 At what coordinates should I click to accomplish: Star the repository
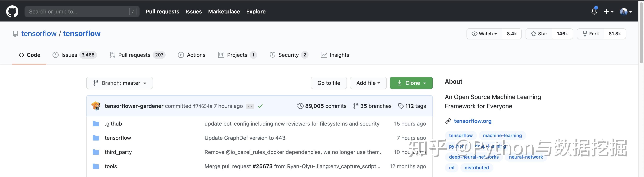coord(539,34)
